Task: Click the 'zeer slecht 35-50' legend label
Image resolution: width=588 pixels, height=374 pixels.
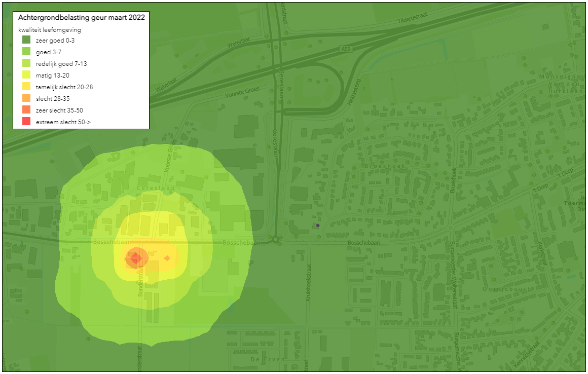Action: click(59, 110)
